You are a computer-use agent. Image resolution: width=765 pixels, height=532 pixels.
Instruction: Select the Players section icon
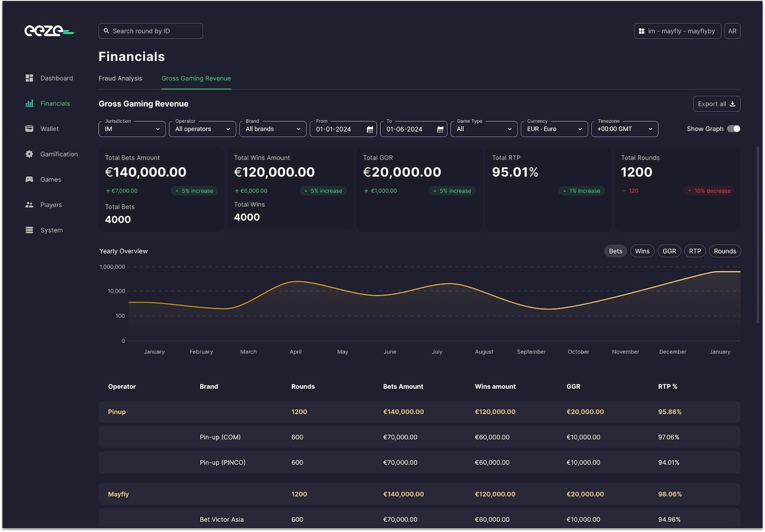(x=29, y=204)
